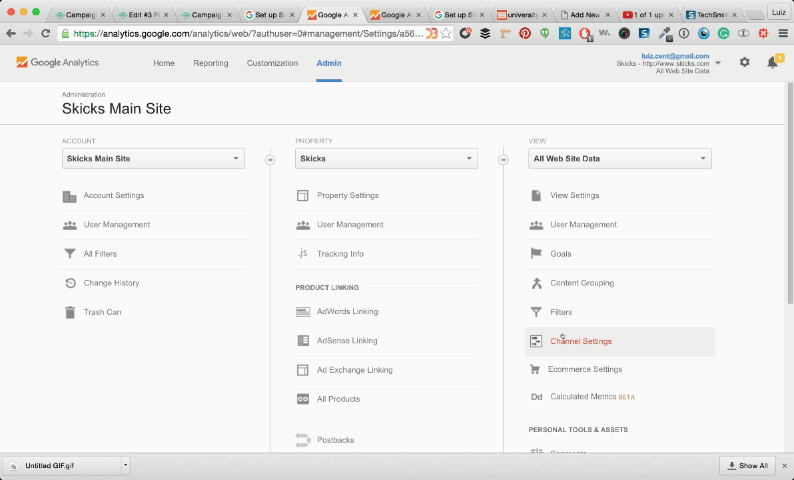Click the Ecommerce Settings cart icon

[x=534, y=370]
